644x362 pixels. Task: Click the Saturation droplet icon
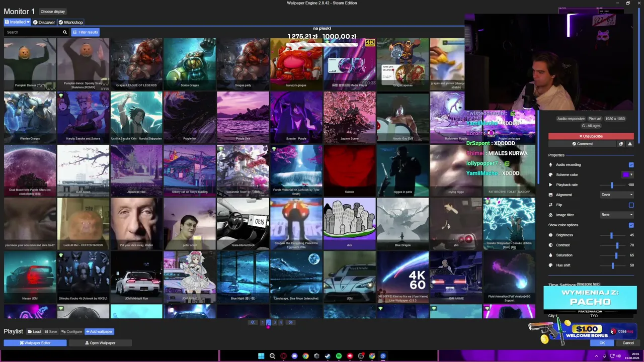(x=550, y=255)
